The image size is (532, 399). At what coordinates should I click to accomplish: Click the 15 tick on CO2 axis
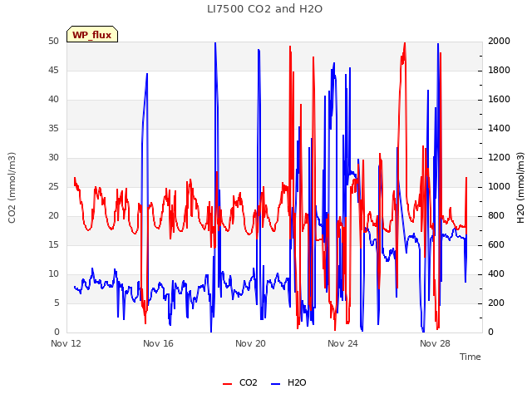pos(53,245)
